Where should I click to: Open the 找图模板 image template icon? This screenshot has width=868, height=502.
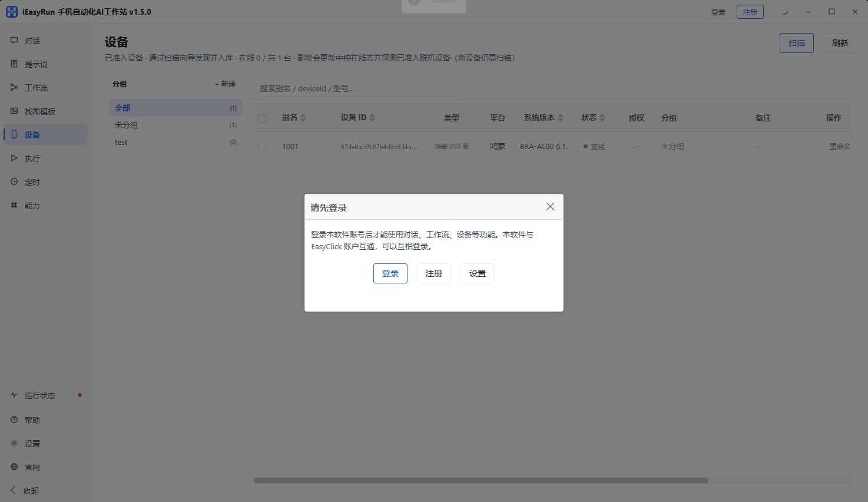(x=14, y=111)
